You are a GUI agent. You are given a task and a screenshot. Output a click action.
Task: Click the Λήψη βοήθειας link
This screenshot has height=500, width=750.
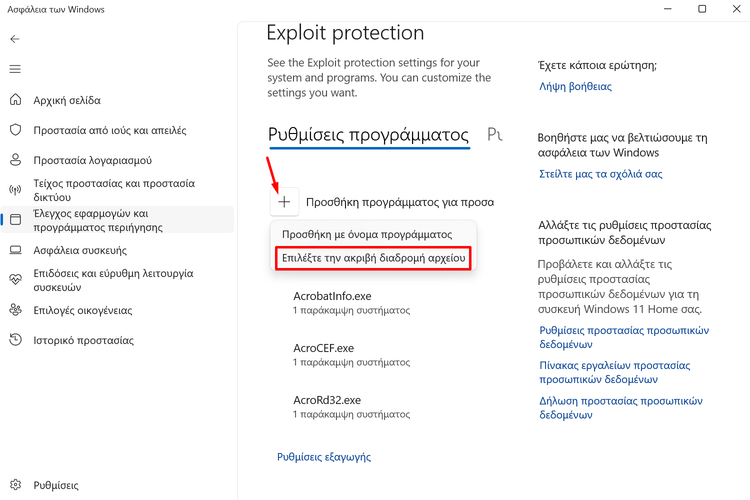click(575, 87)
